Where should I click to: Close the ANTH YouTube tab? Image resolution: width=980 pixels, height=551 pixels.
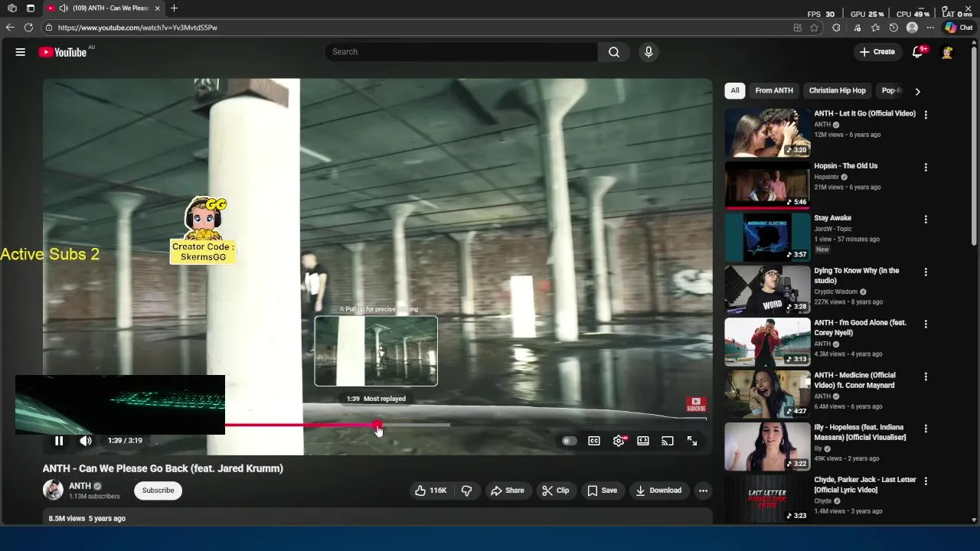click(x=157, y=8)
